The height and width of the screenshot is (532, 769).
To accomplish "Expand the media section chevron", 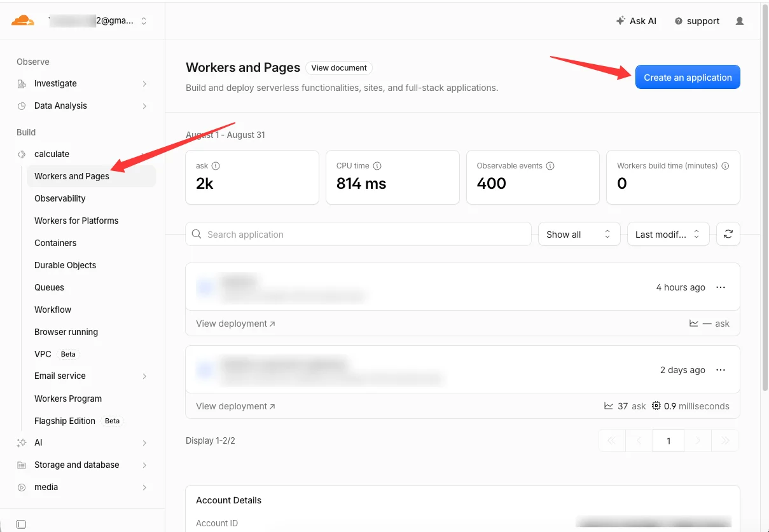I will pyautogui.click(x=145, y=488).
